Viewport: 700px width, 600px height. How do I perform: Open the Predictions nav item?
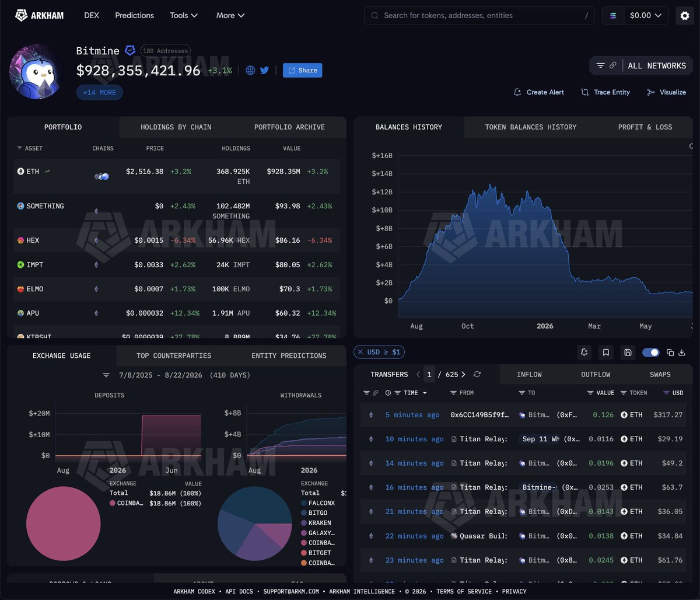pos(135,15)
